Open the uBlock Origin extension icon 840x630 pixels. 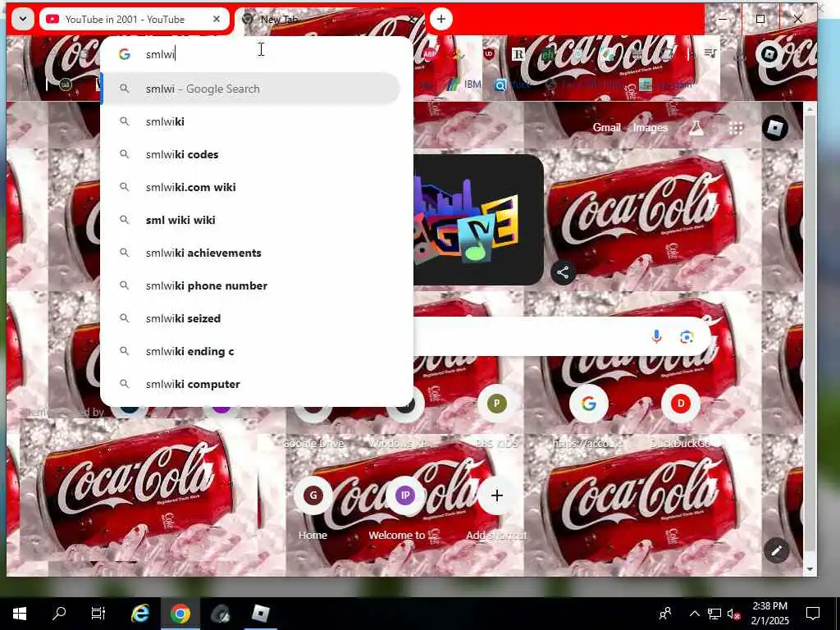pyautogui.click(x=489, y=53)
